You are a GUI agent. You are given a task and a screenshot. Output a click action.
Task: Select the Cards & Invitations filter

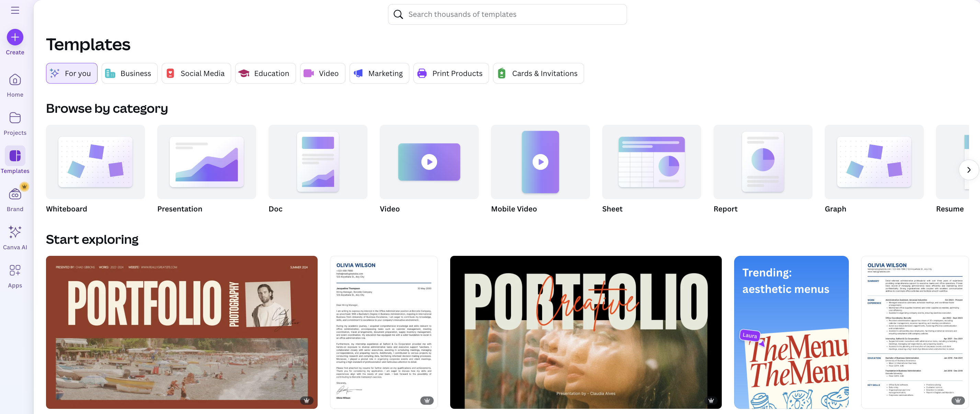[538, 73]
